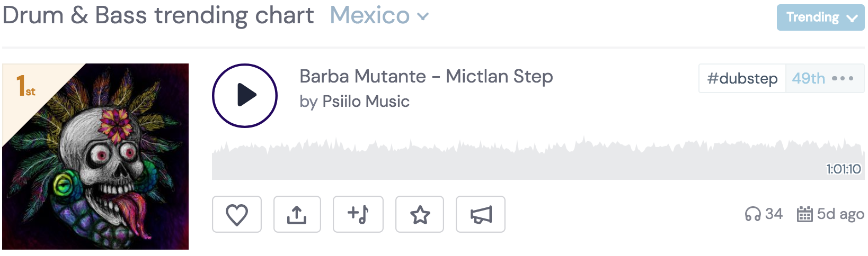Visit the Psiilo Music artist link
Screen dimensions: 868x256
[x=366, y=101]
